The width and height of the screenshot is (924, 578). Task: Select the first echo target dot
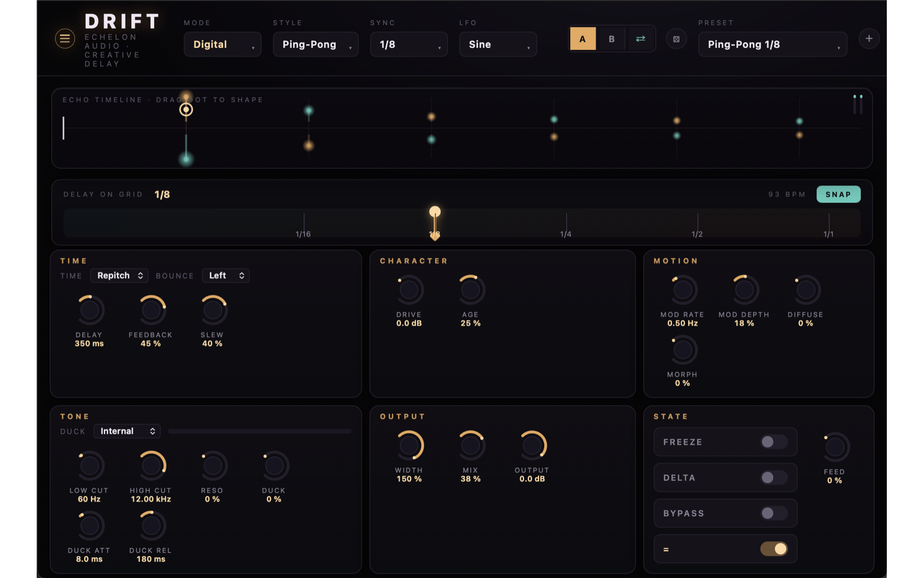pyautogui.click(x=186, y=110)
